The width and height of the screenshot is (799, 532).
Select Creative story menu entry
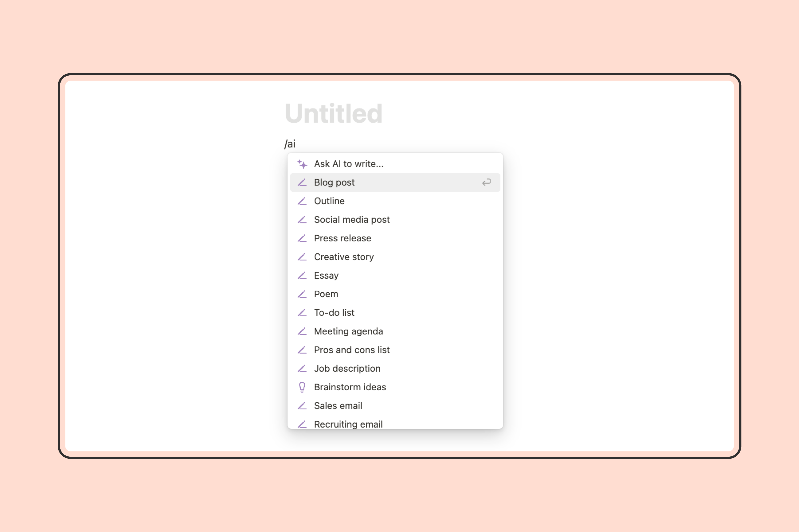tap(395, 257)
